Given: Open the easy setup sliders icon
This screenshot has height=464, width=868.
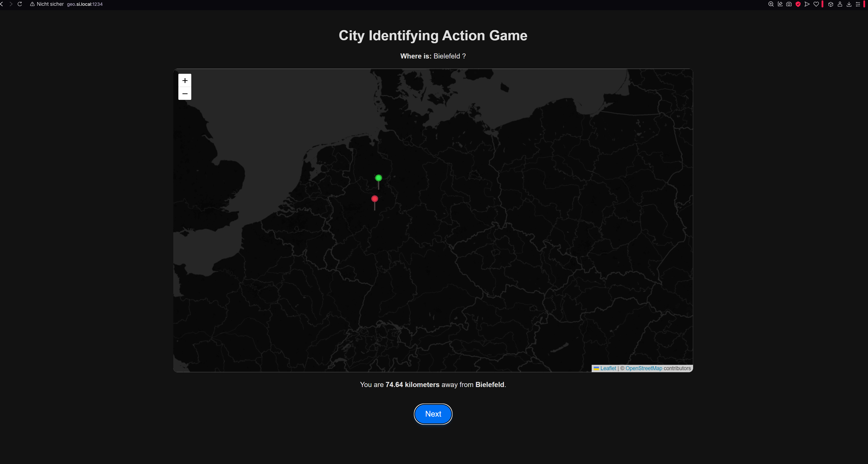Looking at the screenshot, I should (x=858, y=4).
